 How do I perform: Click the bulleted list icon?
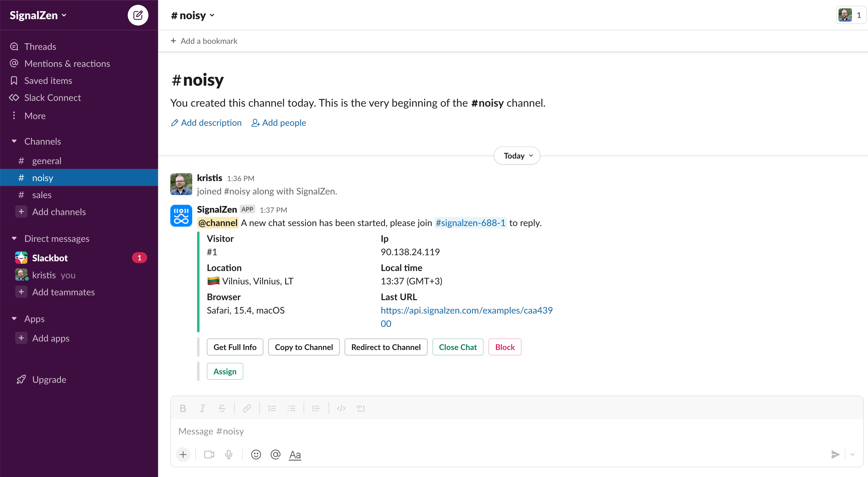tap(291, 408)
